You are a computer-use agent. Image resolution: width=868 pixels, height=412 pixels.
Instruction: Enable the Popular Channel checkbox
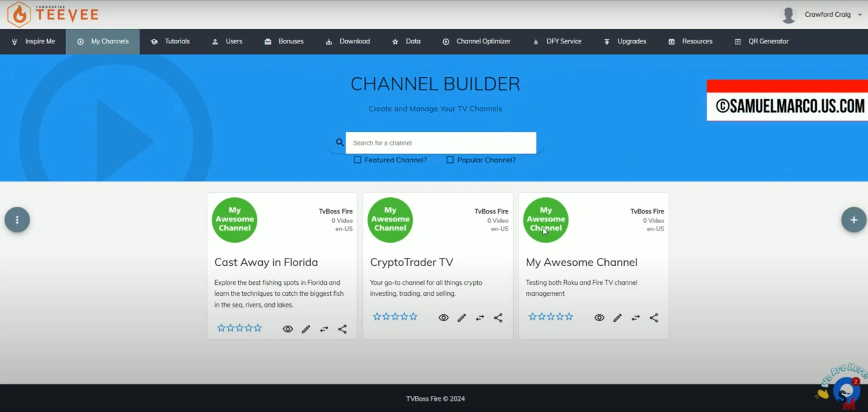[450, 160]
